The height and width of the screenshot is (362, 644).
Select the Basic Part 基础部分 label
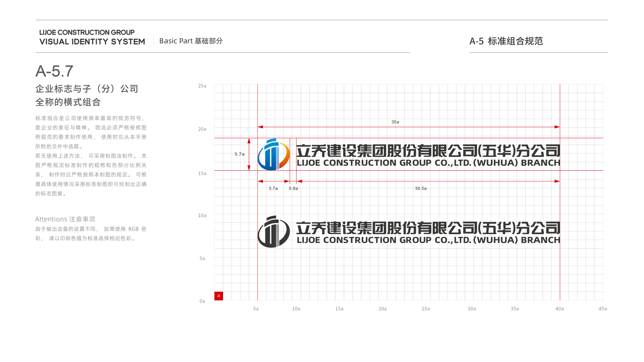[191, 41]
